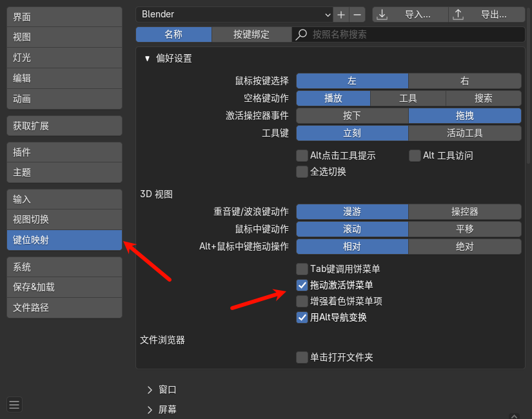
Task: Click the 导入 (Import) keymap button
Action: 410,15
